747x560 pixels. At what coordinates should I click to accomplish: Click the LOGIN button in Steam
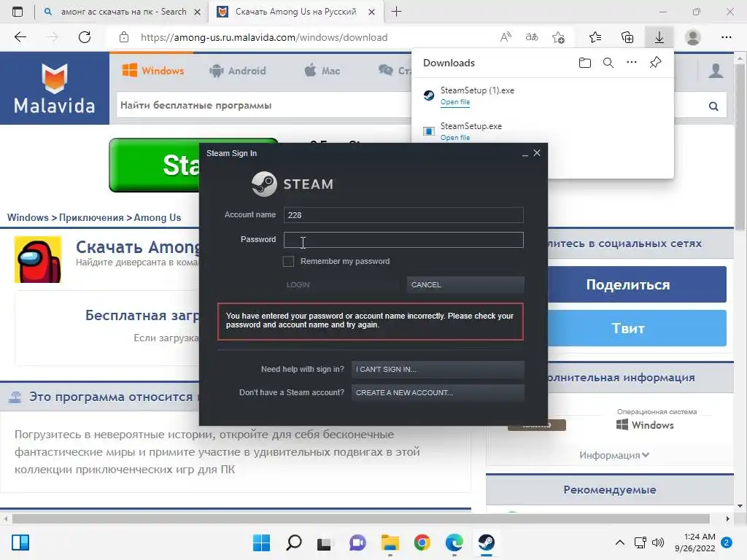tap(342, 285)
